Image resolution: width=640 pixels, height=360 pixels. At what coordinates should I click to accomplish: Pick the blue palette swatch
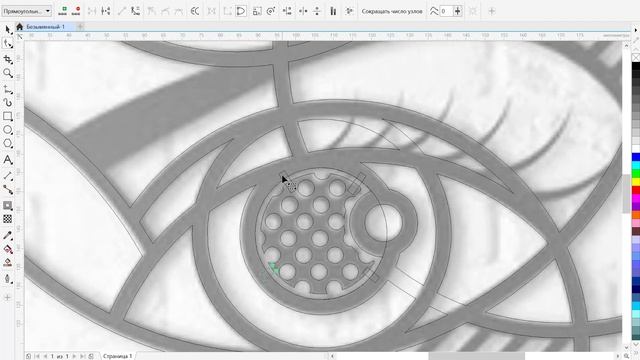(x=636, y=157)
